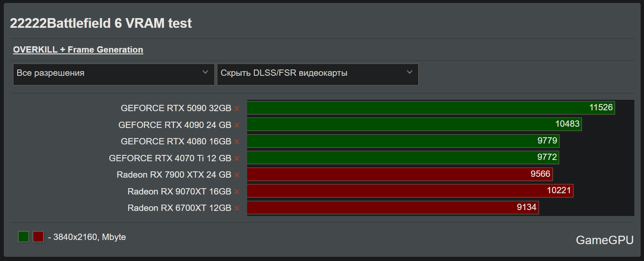Click the chevron arrow of resolution selector
This screenshot has width=644, height=261.
(x=205, y=72)
